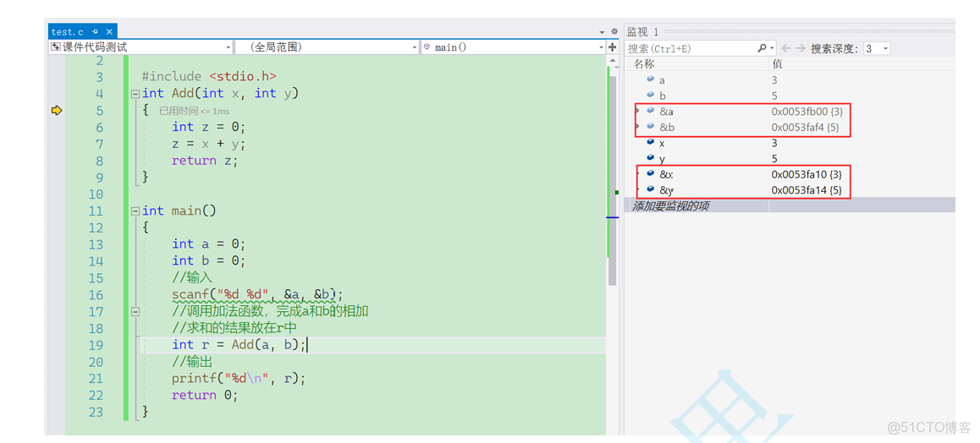This screenshot has width=980, height=443.
Task: Click the editor vertical scrollbar thumb
Action: click(x=612, y=180)
